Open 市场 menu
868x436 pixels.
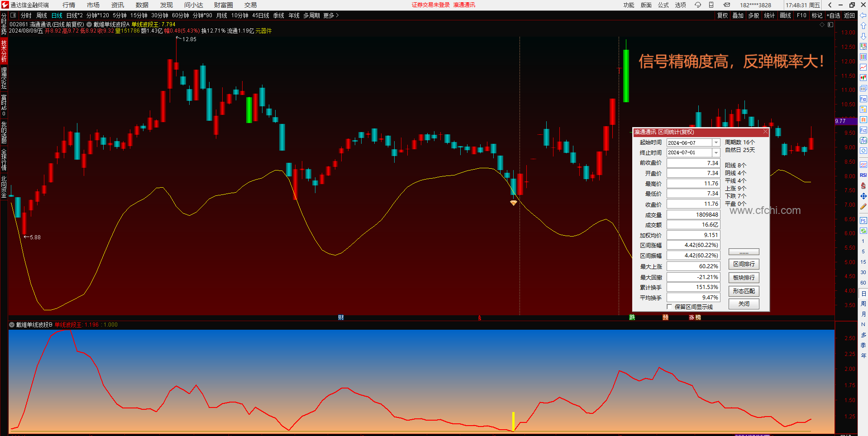93,5
